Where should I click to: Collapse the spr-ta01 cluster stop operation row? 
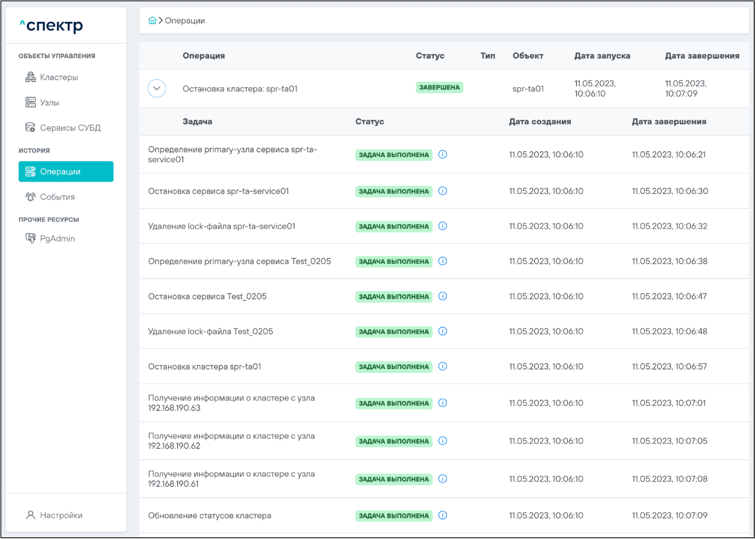(157, 88)
